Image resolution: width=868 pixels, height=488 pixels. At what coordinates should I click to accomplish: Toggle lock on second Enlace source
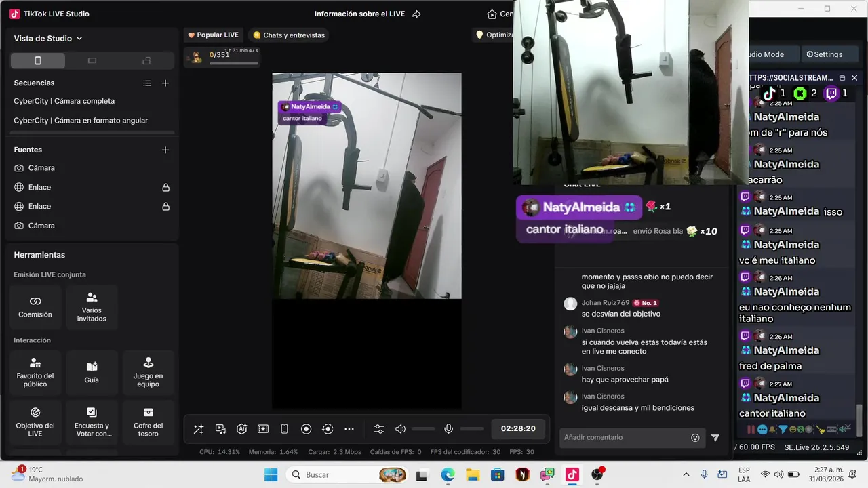coord(165,206)
